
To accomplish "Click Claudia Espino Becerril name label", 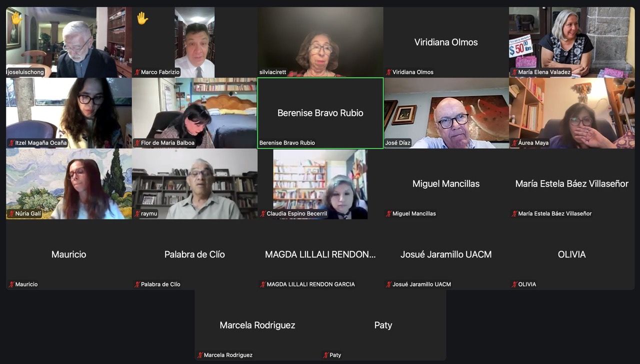I will coord(296,214).
